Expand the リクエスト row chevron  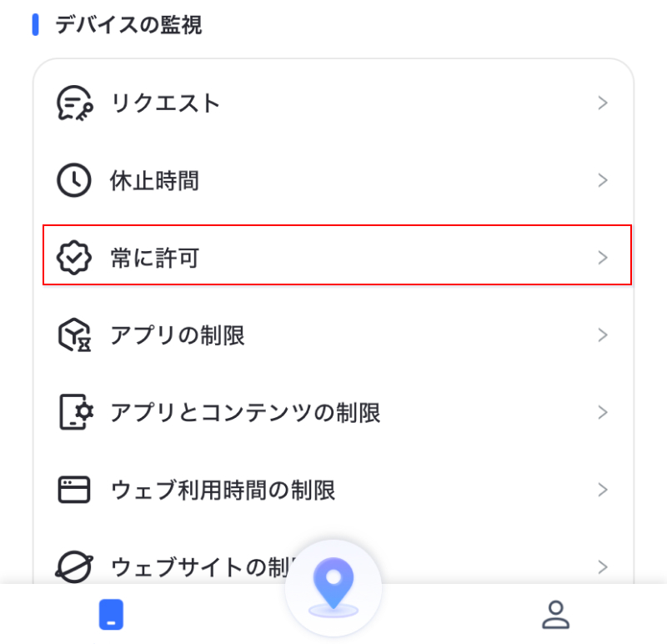[603, 103]
